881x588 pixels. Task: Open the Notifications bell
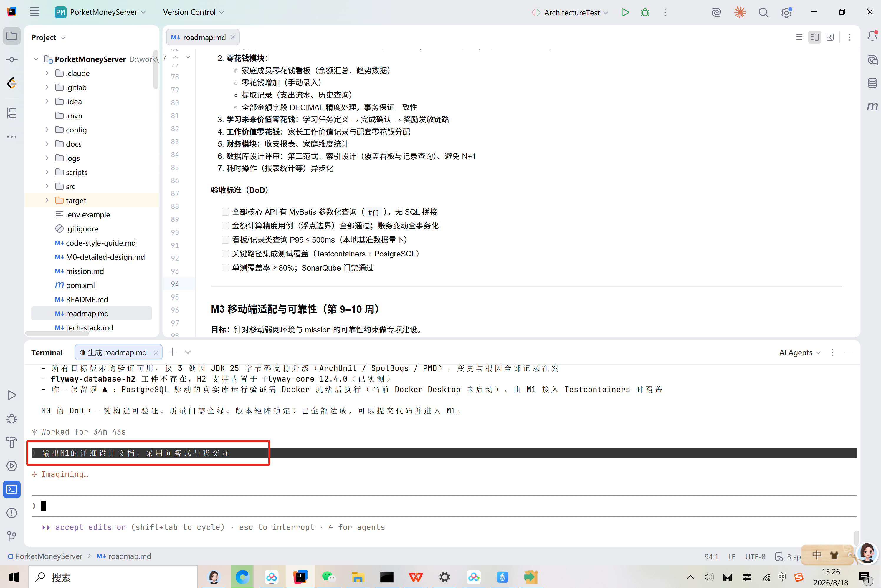(x=872, y=37)
